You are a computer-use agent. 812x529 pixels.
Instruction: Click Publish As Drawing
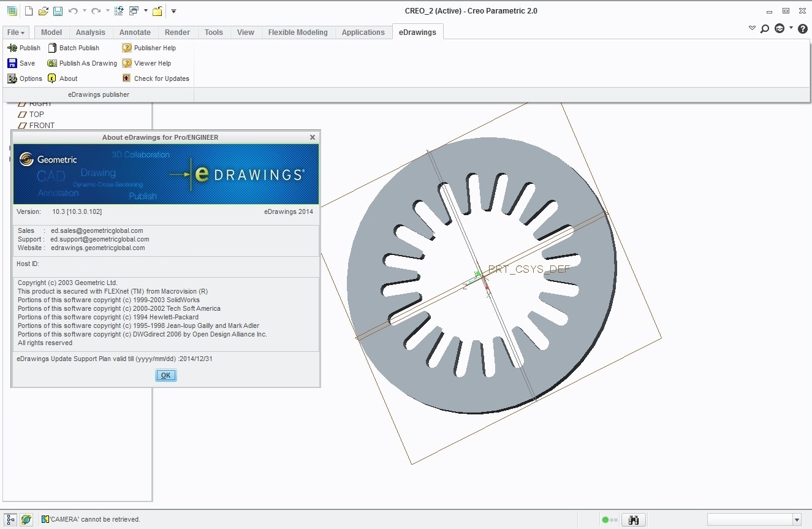[82, 63]
